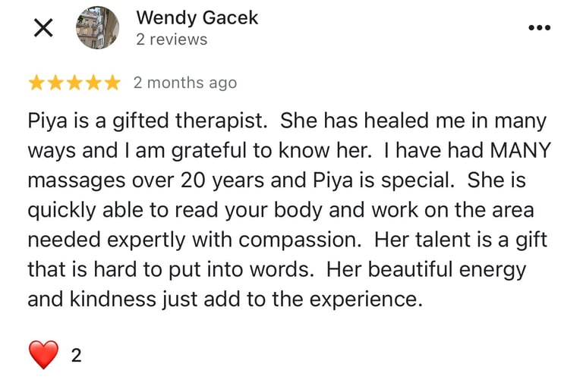Click the third yellow rating star
The height and width of the screenshot is (392, 583).
pyautogui.click(x=74, y=83)
